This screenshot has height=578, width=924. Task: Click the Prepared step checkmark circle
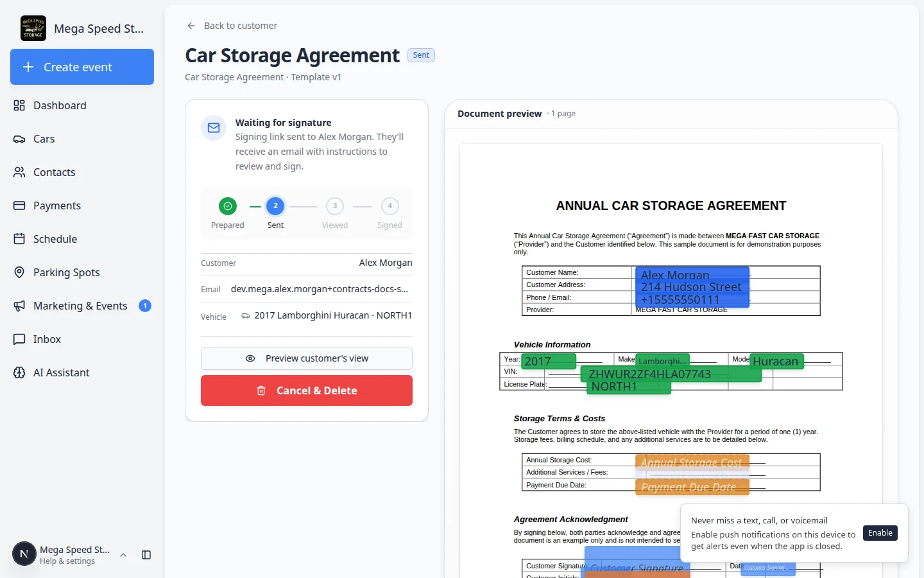click(228, 206)
